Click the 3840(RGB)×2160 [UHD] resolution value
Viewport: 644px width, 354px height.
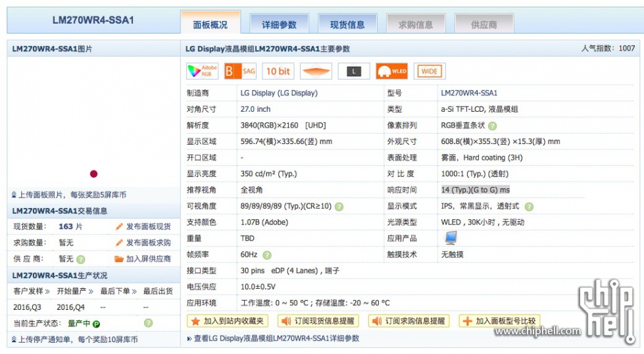(283, 125)
